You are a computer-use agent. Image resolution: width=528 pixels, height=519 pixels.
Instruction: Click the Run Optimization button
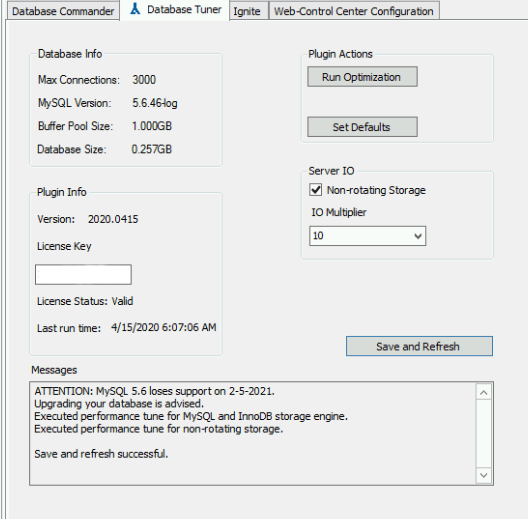[362, 77]
